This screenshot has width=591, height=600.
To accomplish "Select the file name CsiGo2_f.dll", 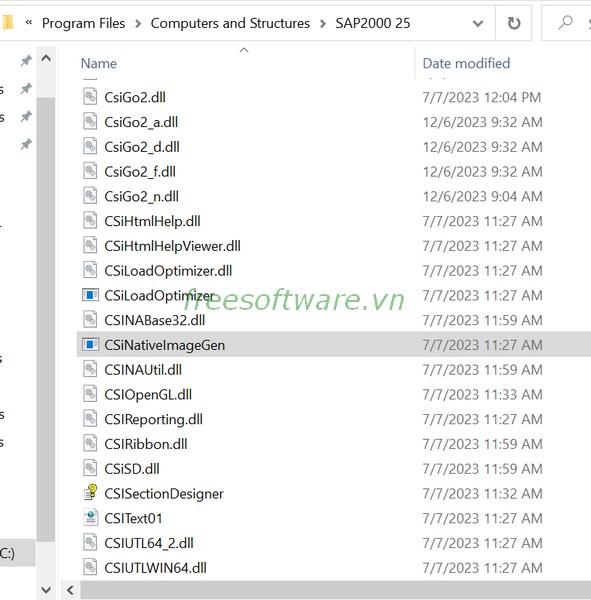I will click(140, 172).
